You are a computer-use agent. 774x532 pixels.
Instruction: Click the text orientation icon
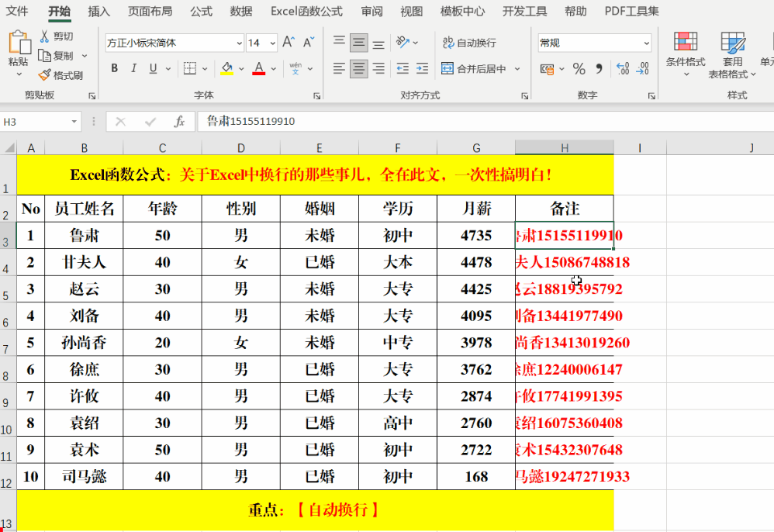[x=403, y=43]
